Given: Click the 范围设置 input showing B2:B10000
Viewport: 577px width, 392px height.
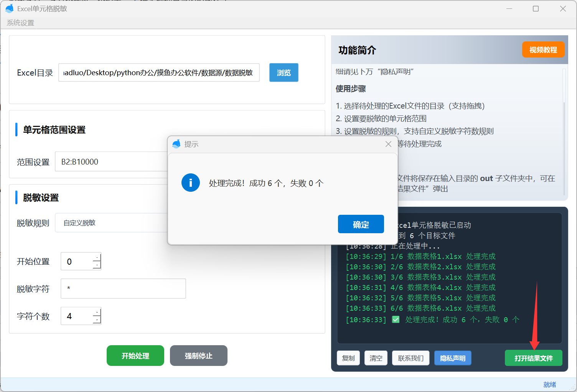Looking at the screenshot, I should tap(111, 161).
